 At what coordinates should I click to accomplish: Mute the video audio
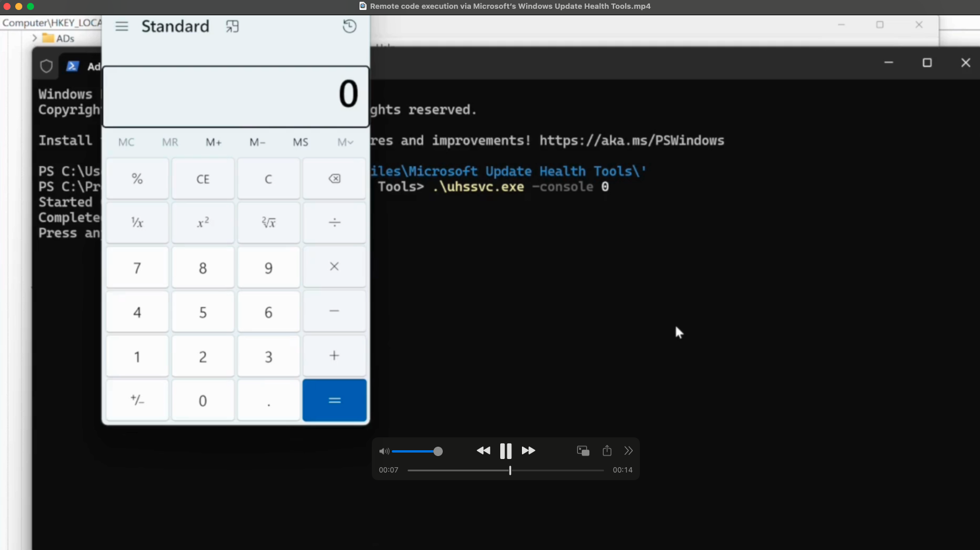click(384, 451)
